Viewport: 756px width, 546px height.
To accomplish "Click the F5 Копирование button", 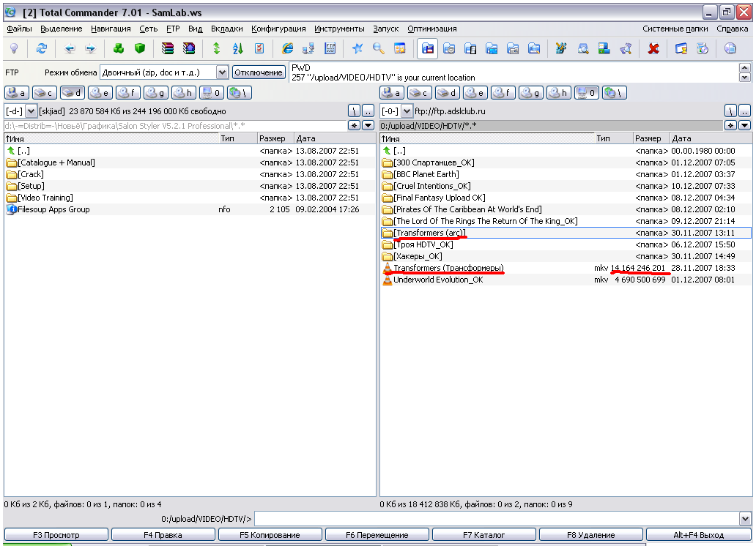I will tap(270, 535).
